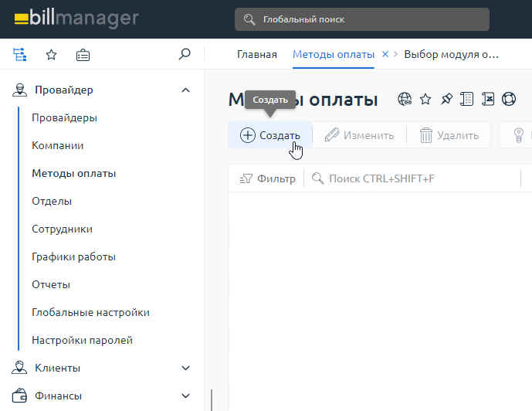Click the sidebar menu search magnifier
The height and width of the screenshot is (411, 532).
[x=184, y=54]
